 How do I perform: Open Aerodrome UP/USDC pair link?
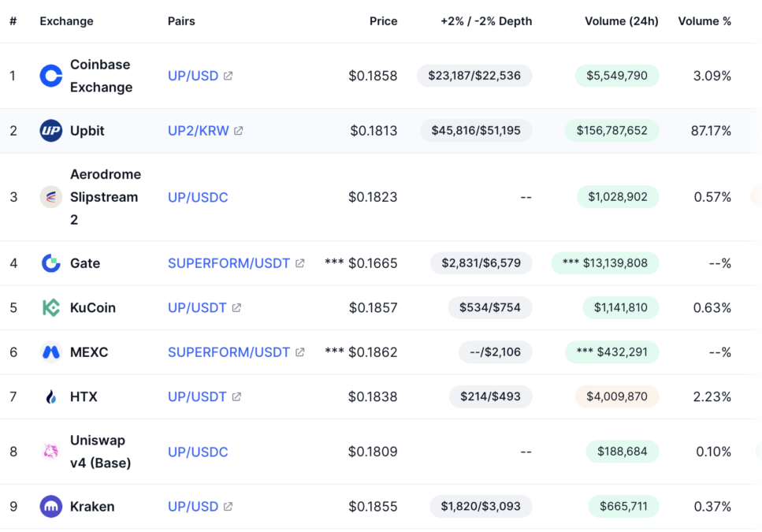(x=198, y=197)
